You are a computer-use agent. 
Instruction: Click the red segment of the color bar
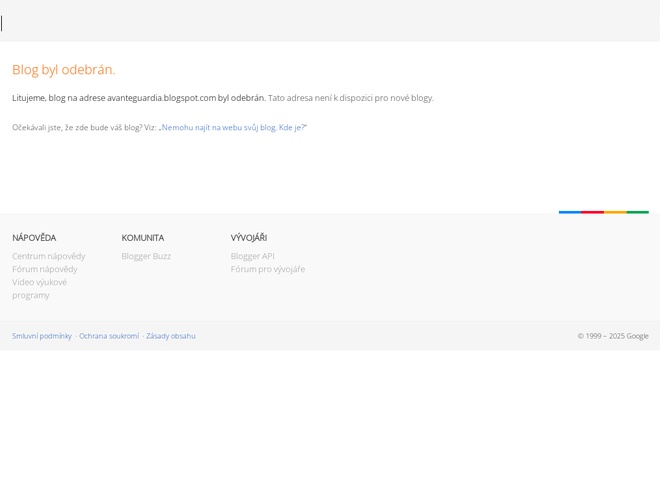coord(592,212)
